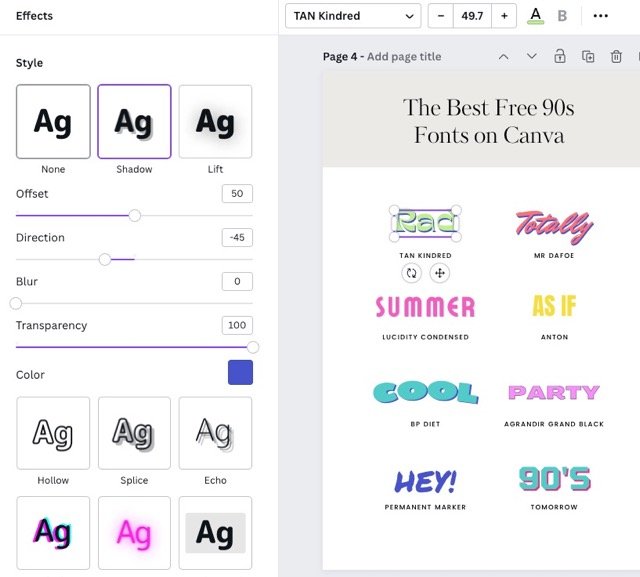
Task: Move page up with chevron arrow
Action: [504, 57]
